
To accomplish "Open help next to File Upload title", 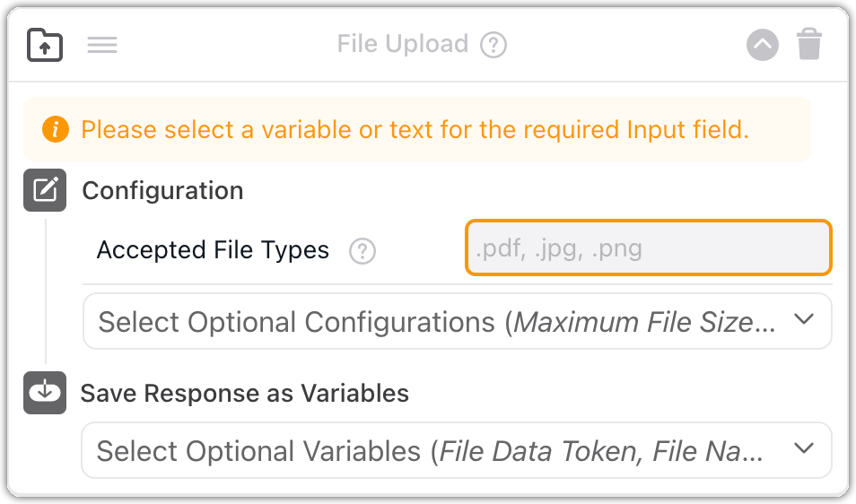I will pyautogui.click(x=494, y=44).
